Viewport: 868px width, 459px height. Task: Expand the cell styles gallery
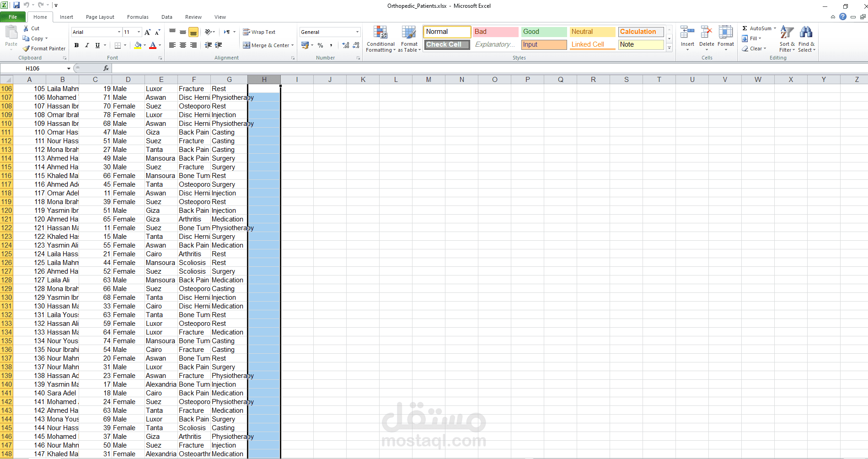[669, 48]
